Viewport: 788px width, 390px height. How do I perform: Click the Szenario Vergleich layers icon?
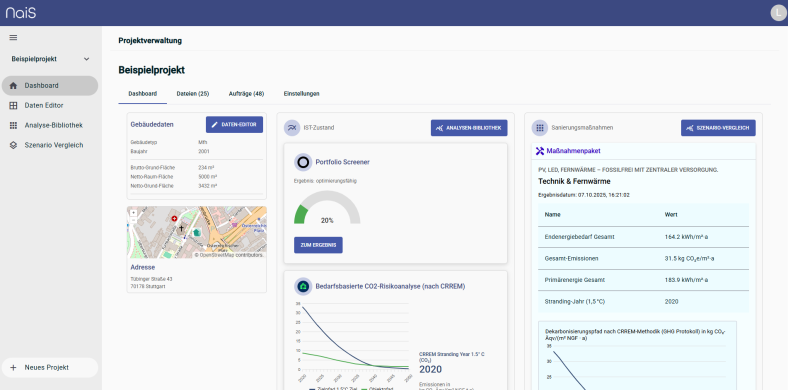click(14, 145)
